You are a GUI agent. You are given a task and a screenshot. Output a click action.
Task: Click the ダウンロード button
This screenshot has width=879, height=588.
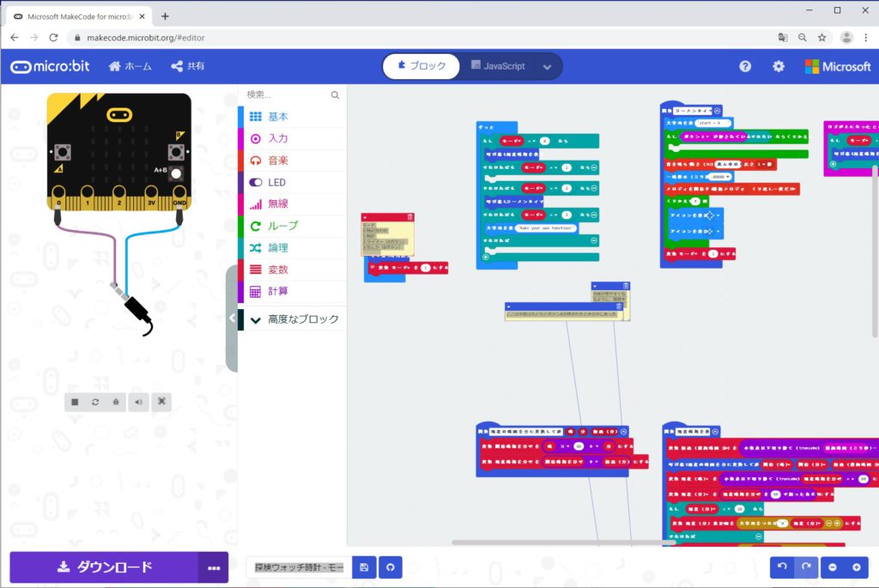click(x=104, y=567)
